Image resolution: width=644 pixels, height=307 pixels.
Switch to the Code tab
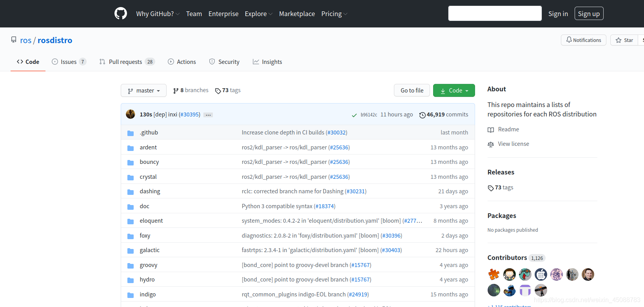coord(28,62)
